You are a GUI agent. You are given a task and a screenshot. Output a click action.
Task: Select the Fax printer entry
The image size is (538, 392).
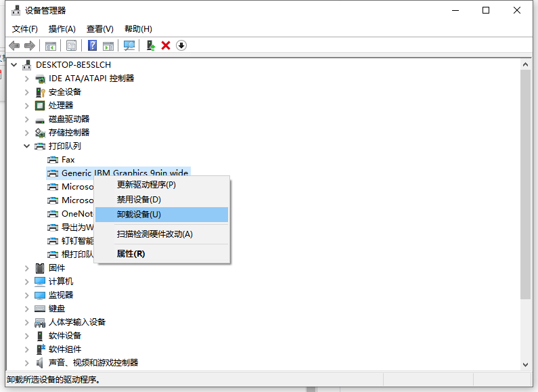point(68,160)
